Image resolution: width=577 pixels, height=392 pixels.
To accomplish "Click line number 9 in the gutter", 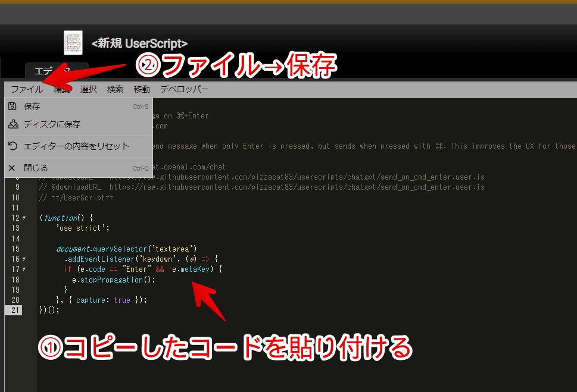I will 17,187.
